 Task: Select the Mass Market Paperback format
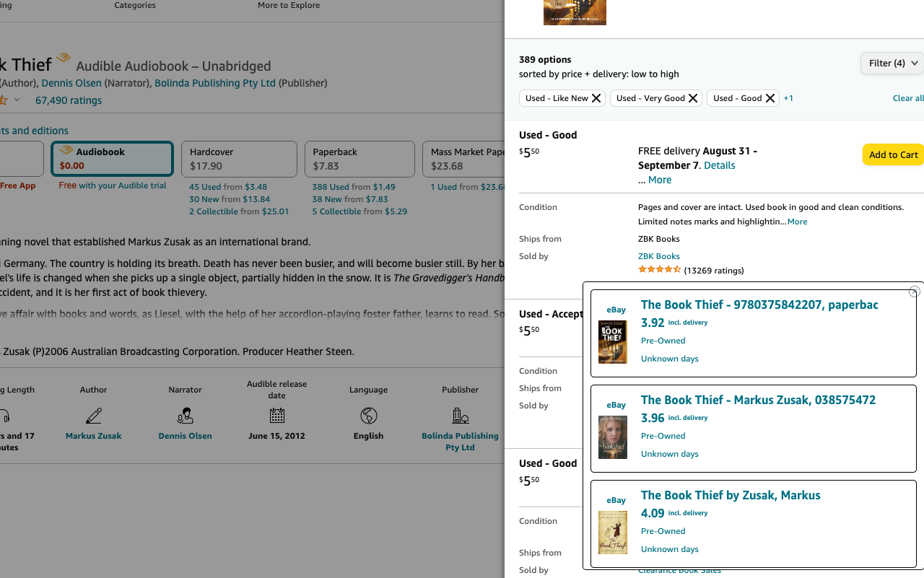pyautogui.click(x=463, y=159)
